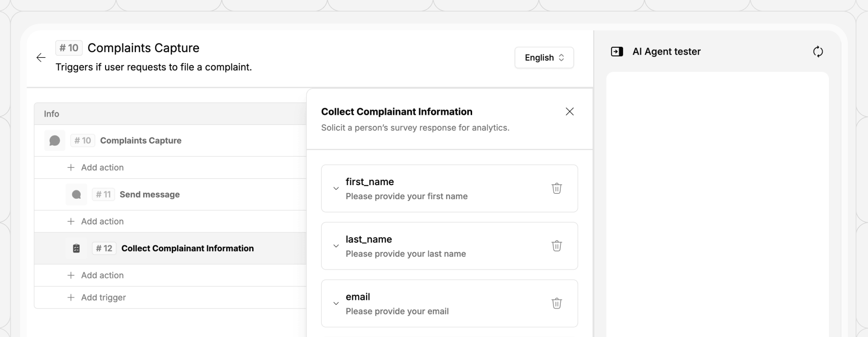868x337 pixels.
Task: Select the Send message step
Action: coord(149,195)
